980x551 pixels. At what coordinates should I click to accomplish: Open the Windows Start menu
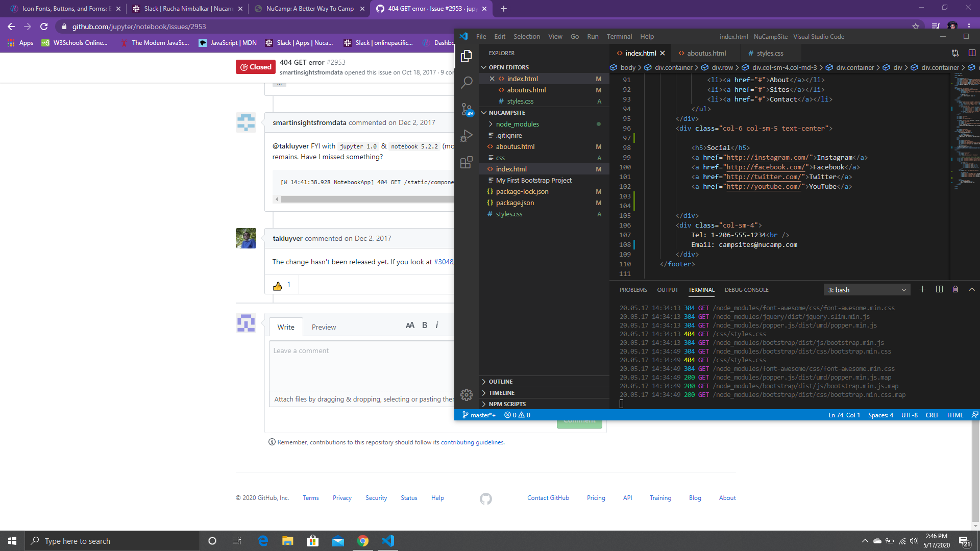12,541
